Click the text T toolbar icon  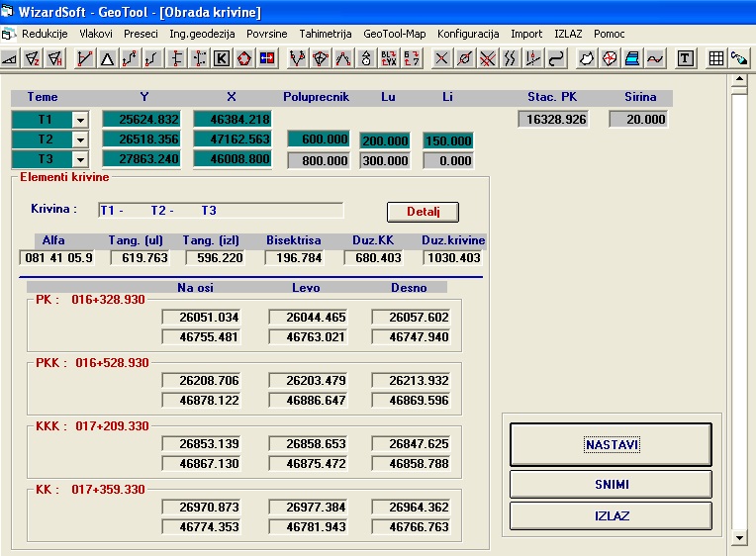tap(685, 58)
